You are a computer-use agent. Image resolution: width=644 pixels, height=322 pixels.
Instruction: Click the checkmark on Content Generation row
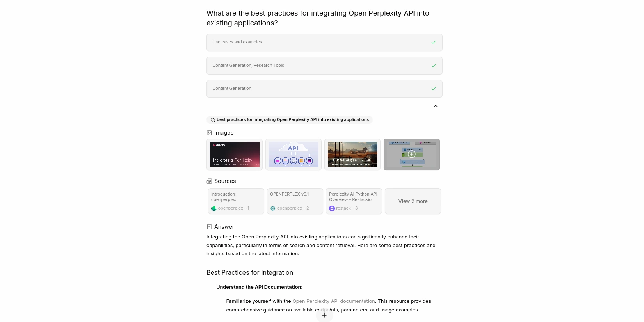[434, 89]
